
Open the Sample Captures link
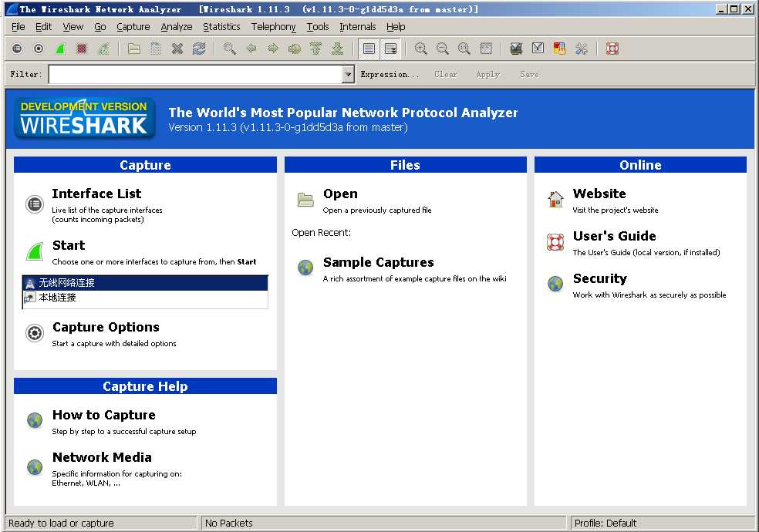coord(378,263)
